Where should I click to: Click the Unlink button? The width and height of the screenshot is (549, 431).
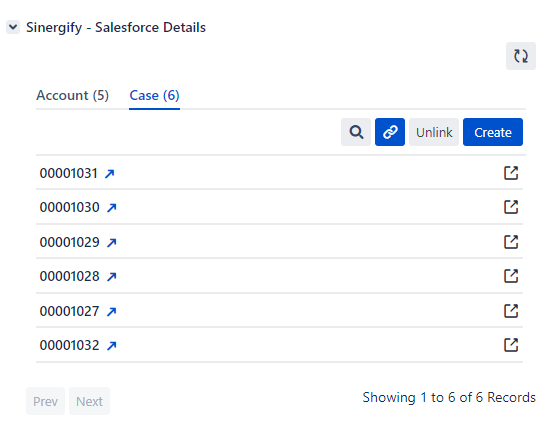(434, 132)
